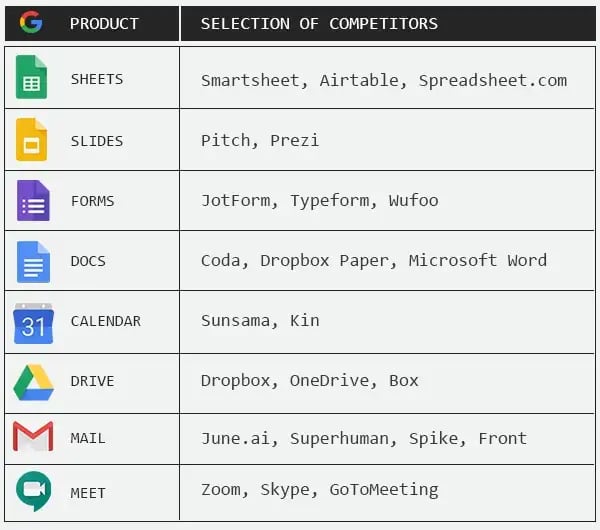Image resolution: width=600 pixels, height=530 pixels.
Task: Click the JotForm, Typeform, Wufoo text
Action: [x=320, y=201]
